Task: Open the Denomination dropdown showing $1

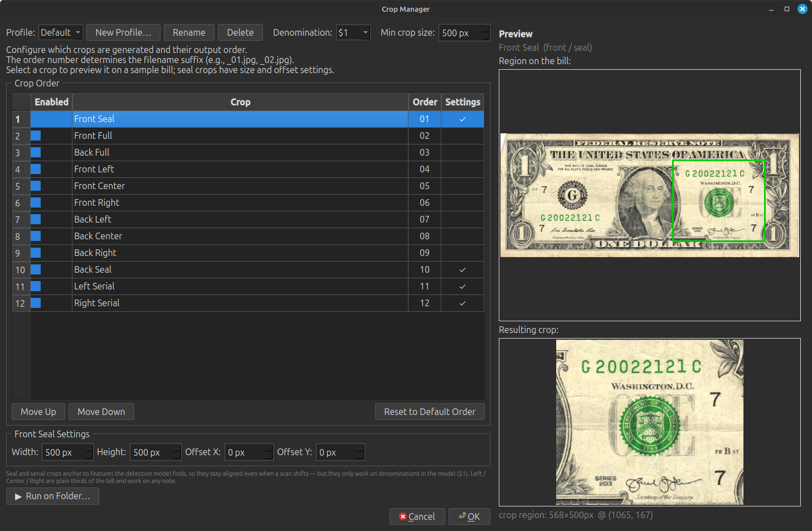Action: pos(353,32)
